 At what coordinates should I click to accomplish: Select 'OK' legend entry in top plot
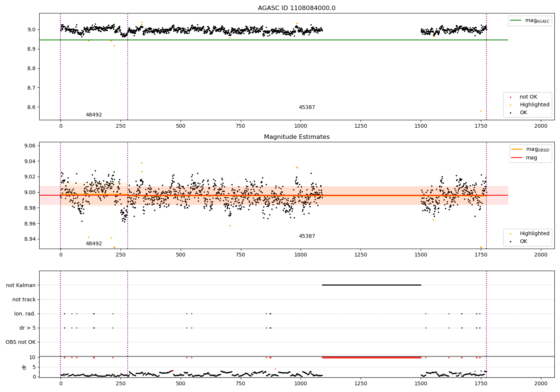(x=523, y=113)
